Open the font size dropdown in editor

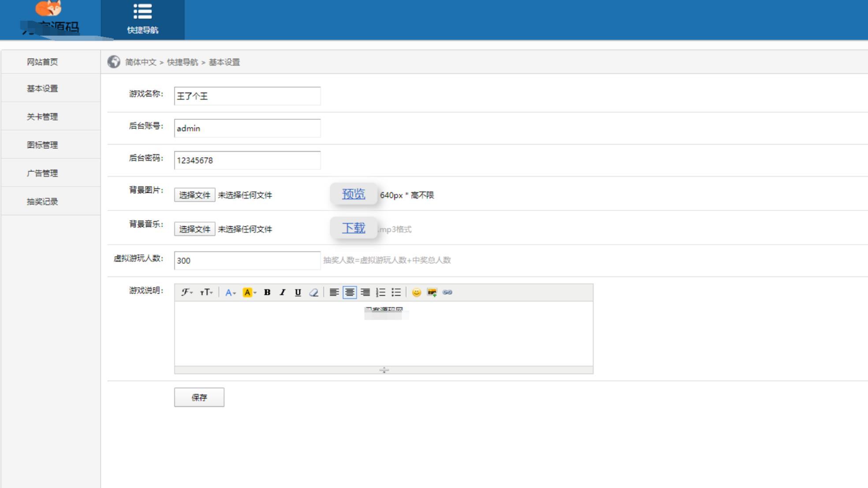coord(206,292)
